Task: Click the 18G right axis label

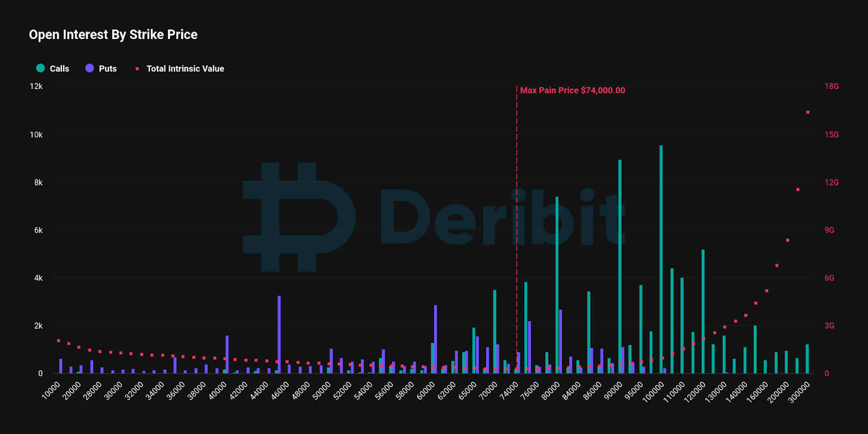Action: (x=832, y=86)
